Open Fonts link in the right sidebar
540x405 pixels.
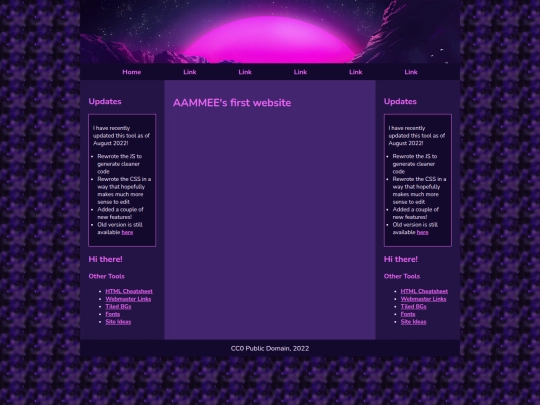coord(408,314)
